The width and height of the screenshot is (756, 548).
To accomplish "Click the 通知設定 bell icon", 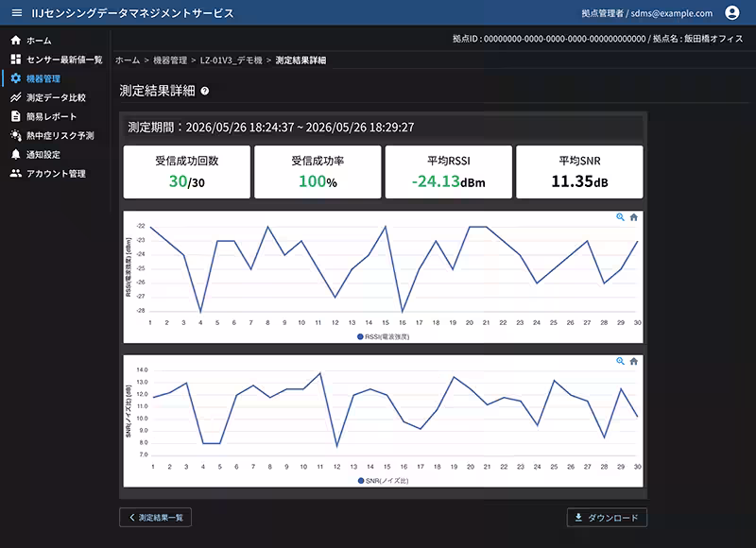I will tap(16, 154).
